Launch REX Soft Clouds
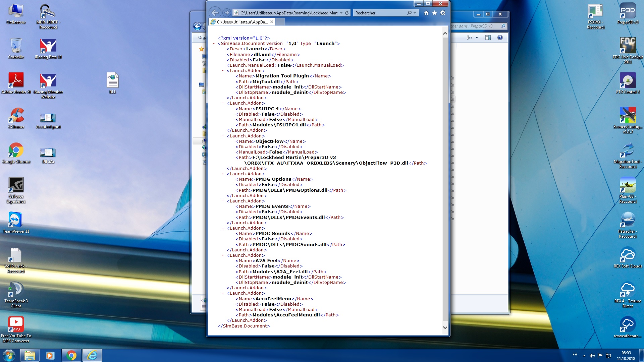This screenshot has width=644, height=362. [x=628, y=258]
